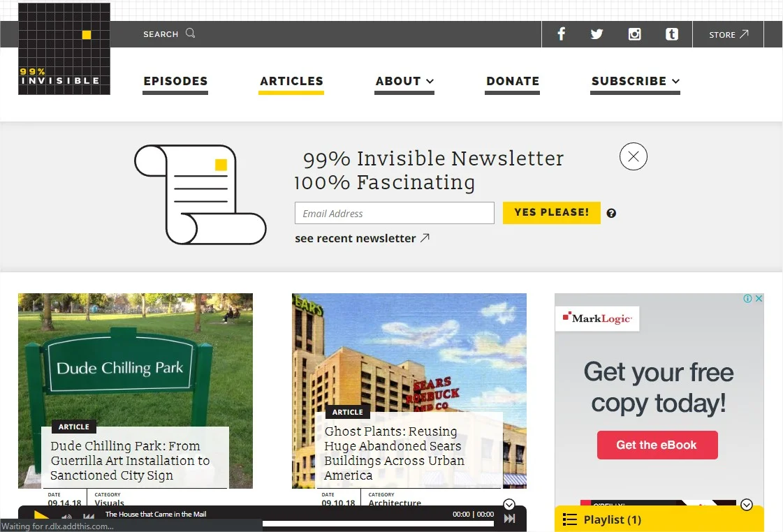Click the Visuals category label
This screenshot has height=532, width=783.
click(x=110, y=503)
